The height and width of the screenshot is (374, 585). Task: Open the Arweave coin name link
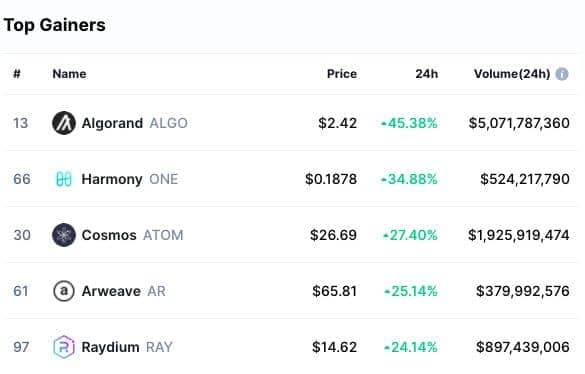[111, 291]
